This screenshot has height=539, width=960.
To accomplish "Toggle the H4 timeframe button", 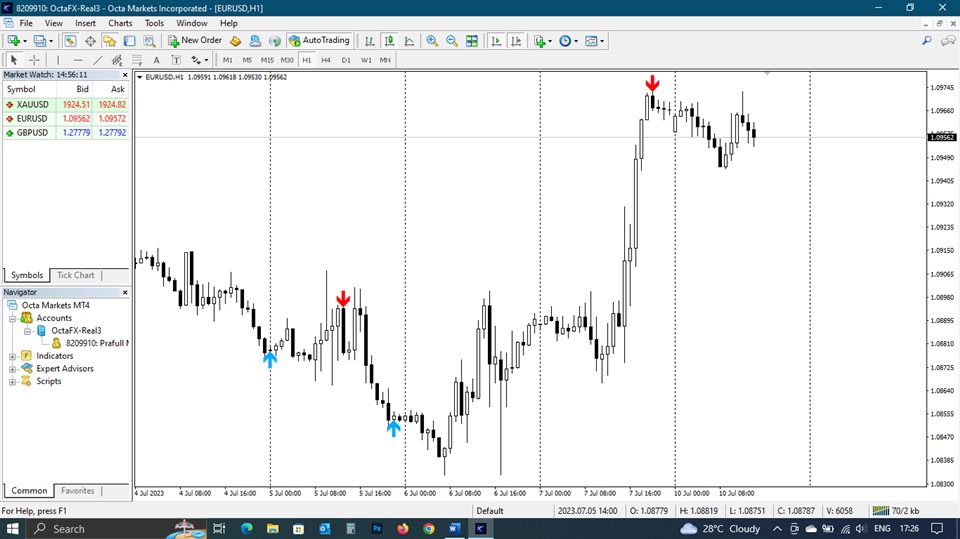I will [x=326, y=60].
